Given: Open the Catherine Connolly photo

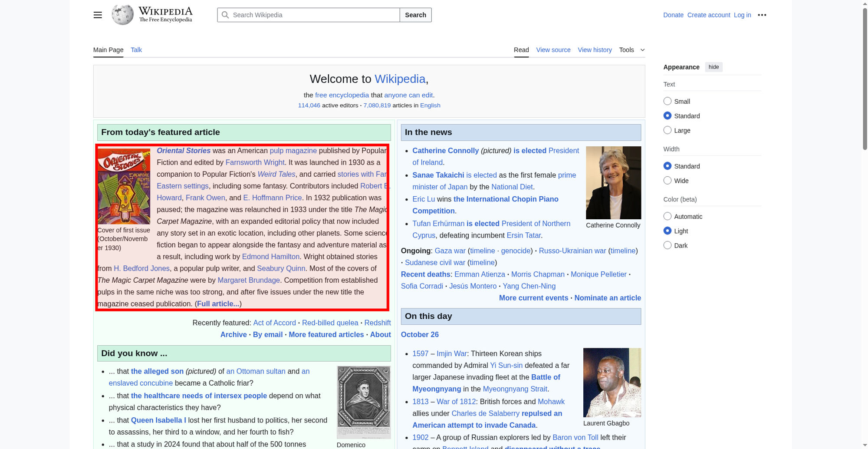Looking at the screenshot, I should click(x=613, y=182).
